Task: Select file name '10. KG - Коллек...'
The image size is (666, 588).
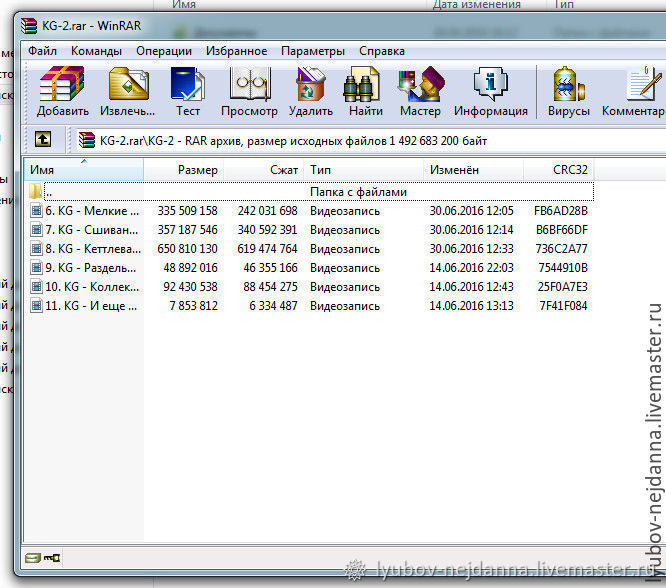Action: click(x=92, y=287)
